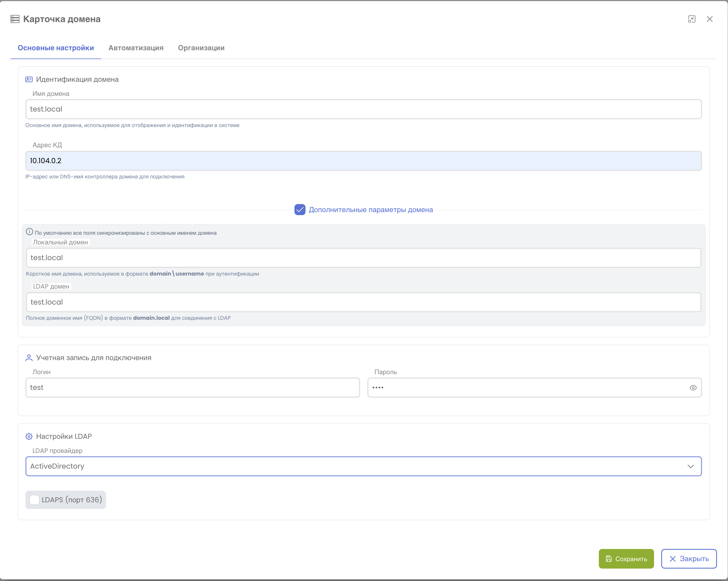Select the Основные настройки tab
Viewport: 728px width, 581px height.
point(56,48)
